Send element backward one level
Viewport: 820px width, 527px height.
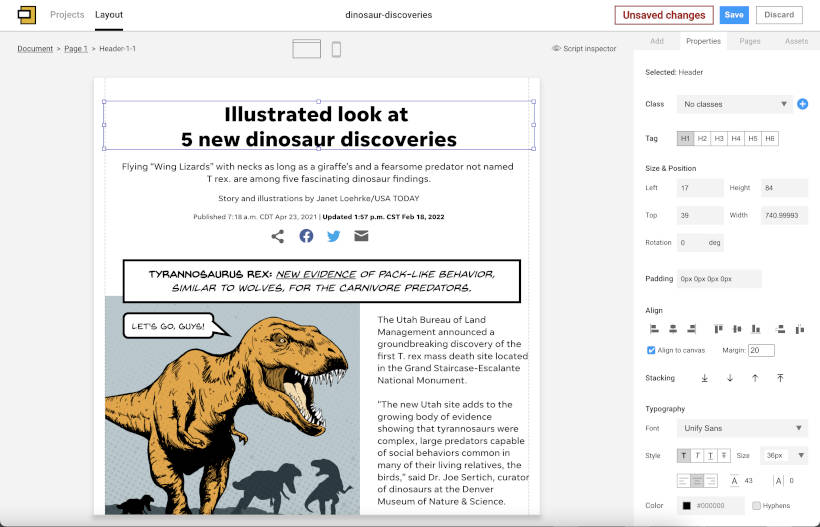730,378
